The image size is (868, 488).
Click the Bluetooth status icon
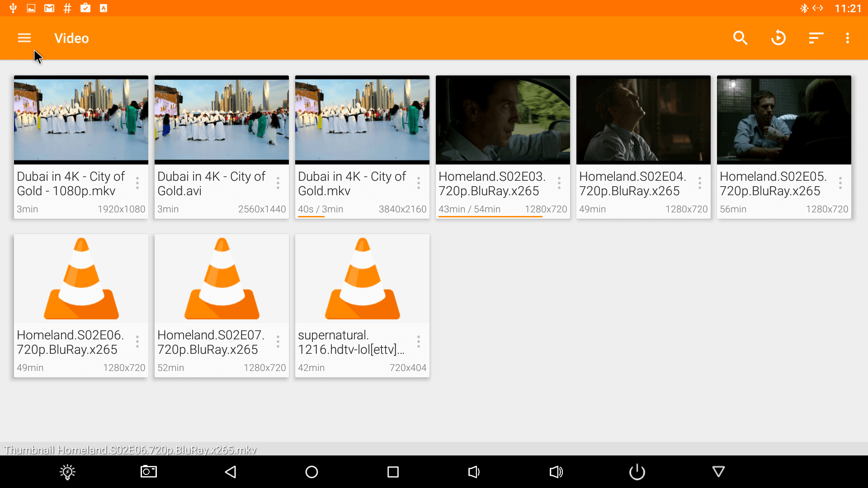point(804,8)
